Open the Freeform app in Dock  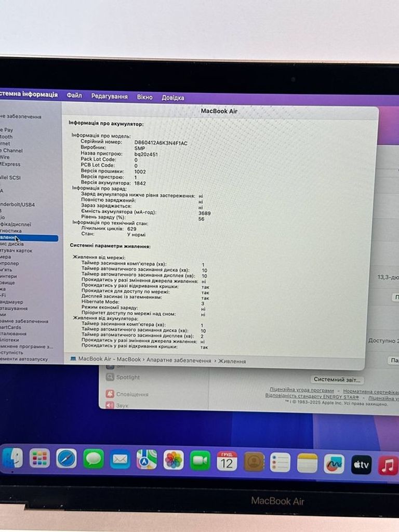pos(334,464)
